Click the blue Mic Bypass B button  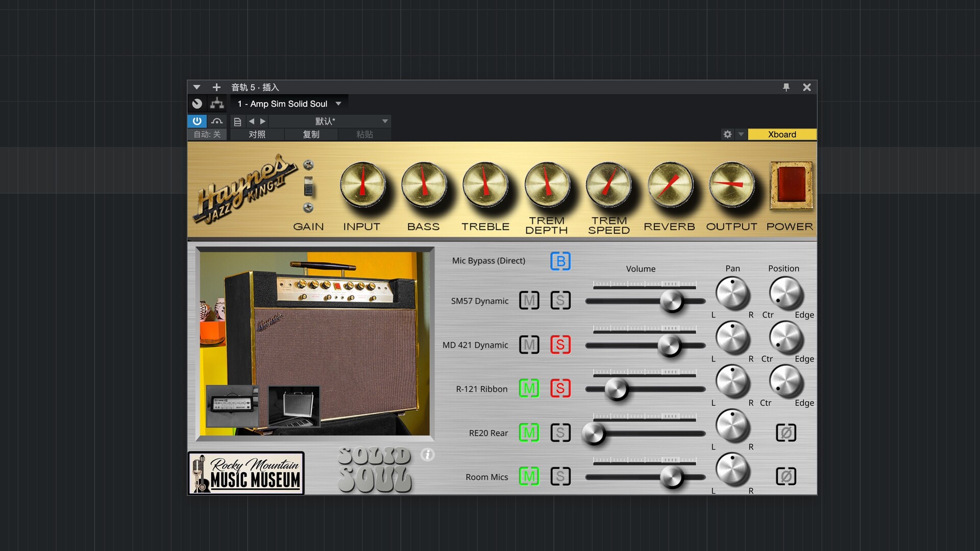pyautogui.click(x=560, y=261)
